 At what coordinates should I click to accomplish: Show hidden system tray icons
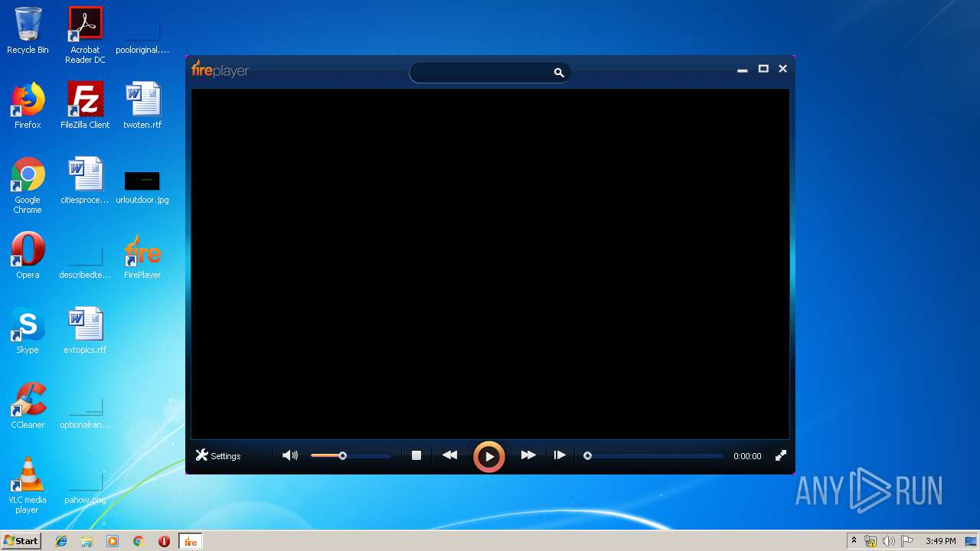[854, 541]
